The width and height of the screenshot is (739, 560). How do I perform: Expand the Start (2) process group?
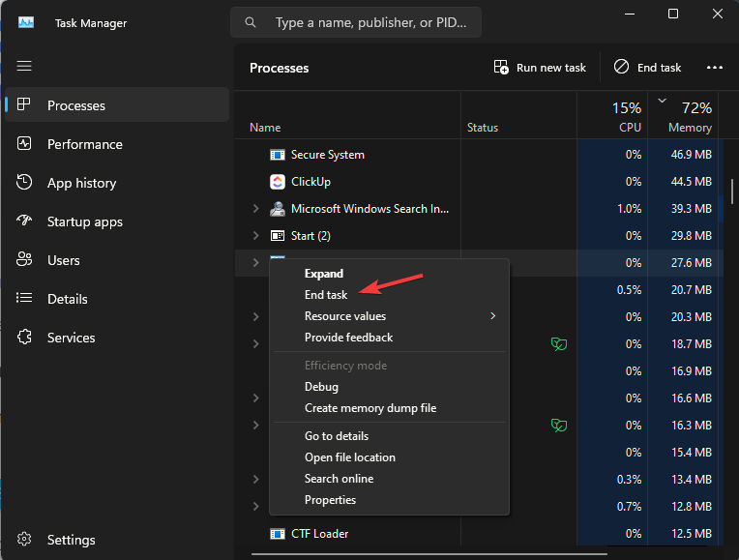click(x=256, y=235)
